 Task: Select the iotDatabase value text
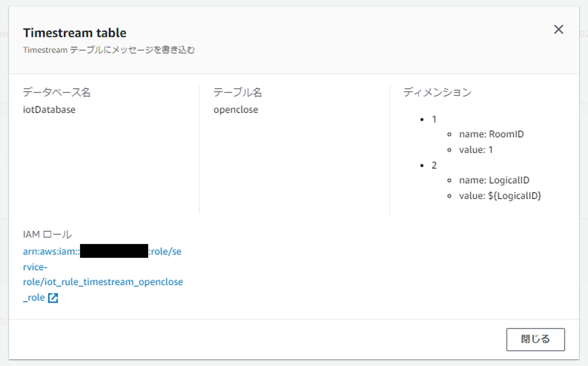click(x=49, y=110)
